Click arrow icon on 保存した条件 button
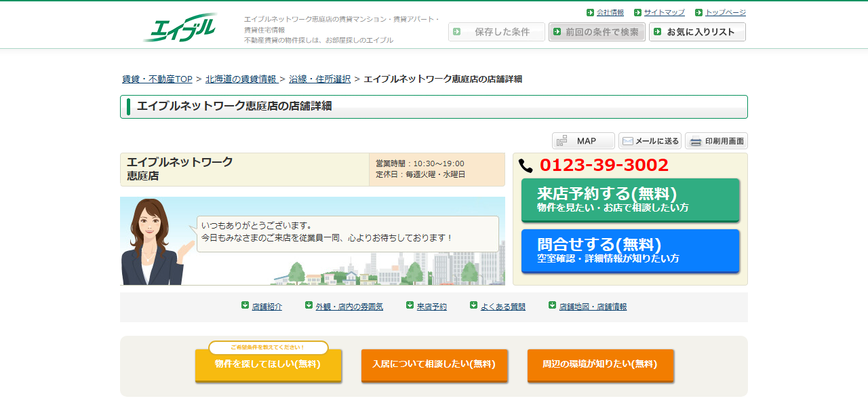The height and width of the screenshot is (407, 868). 457,31
